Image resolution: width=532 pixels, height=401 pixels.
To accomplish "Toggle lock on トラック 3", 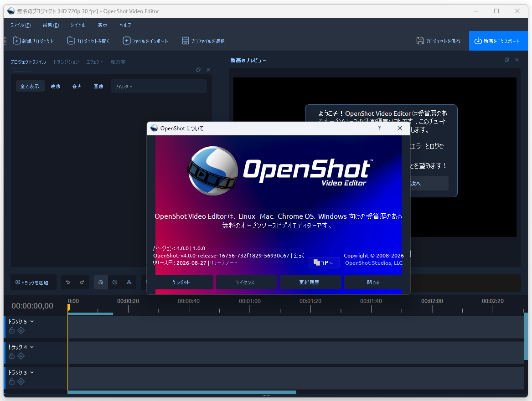I will (x=12, y=381).
